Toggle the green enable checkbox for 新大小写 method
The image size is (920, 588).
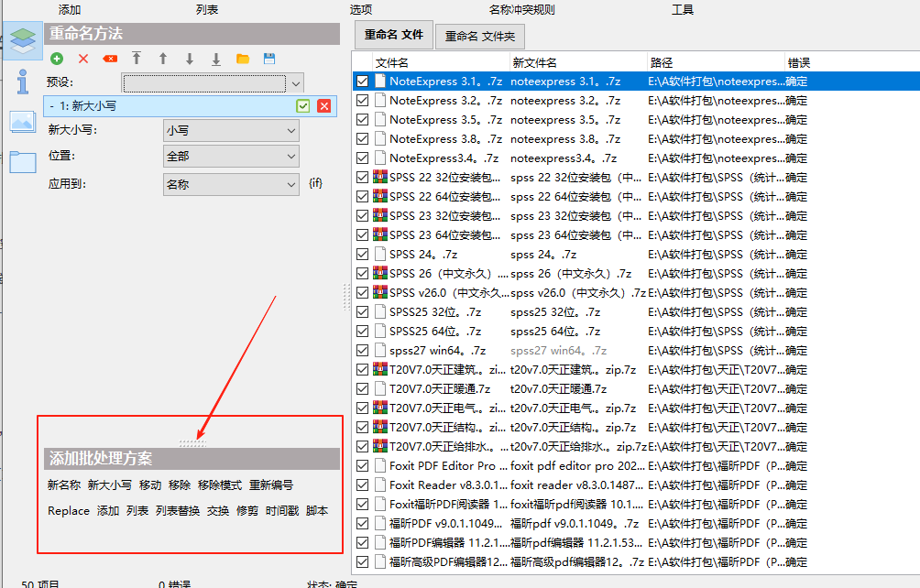point(302,106)
